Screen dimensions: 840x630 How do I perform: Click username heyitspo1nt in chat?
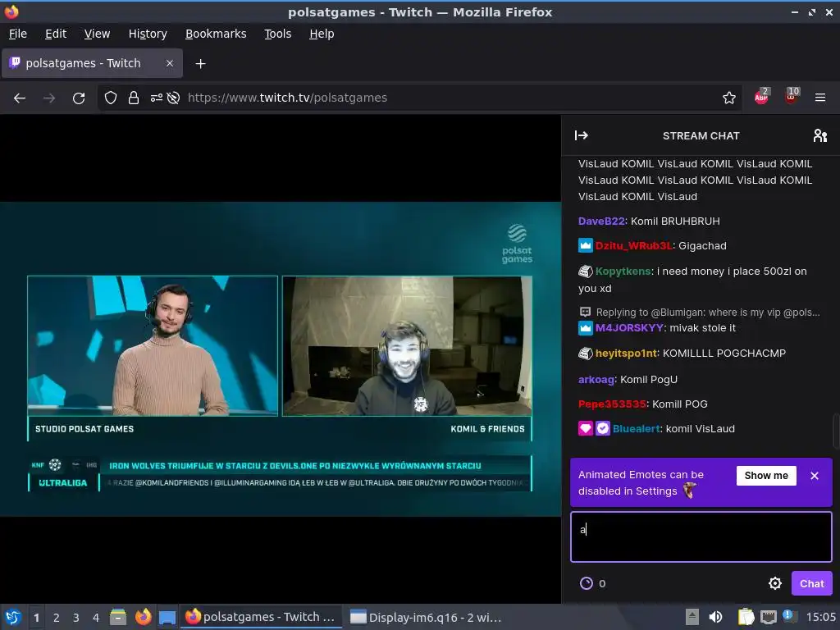(x=626, y=353)
